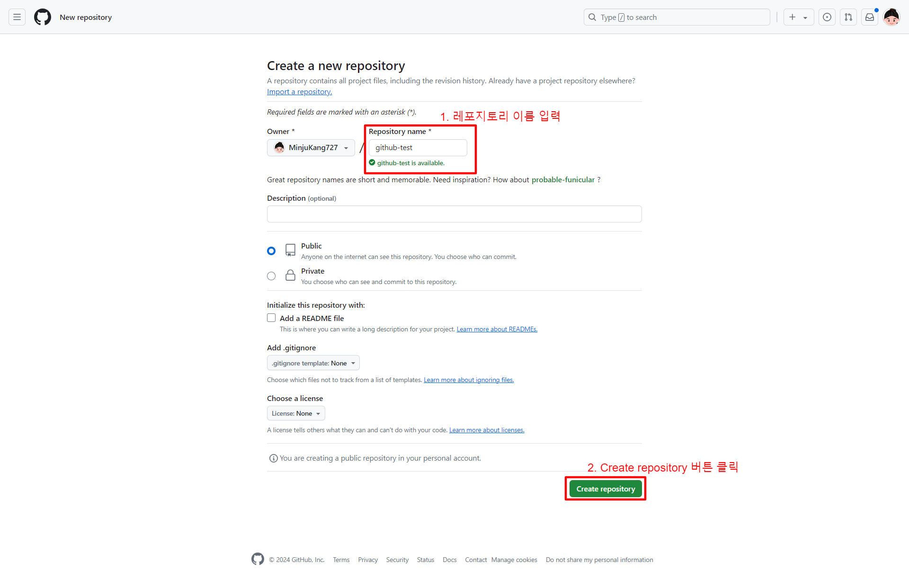Click the user profile avatar
Screen dimensions: 909x588
click(891, 17)
